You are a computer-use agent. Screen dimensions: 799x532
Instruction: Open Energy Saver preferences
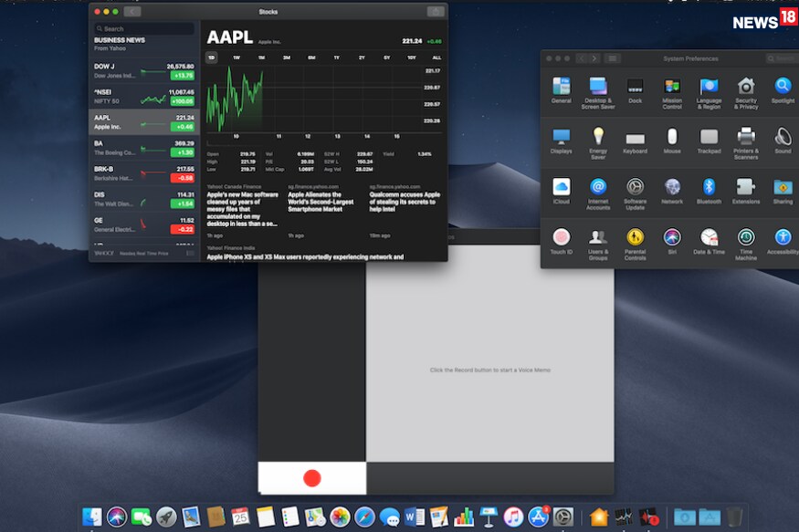(x=598, y=143)
